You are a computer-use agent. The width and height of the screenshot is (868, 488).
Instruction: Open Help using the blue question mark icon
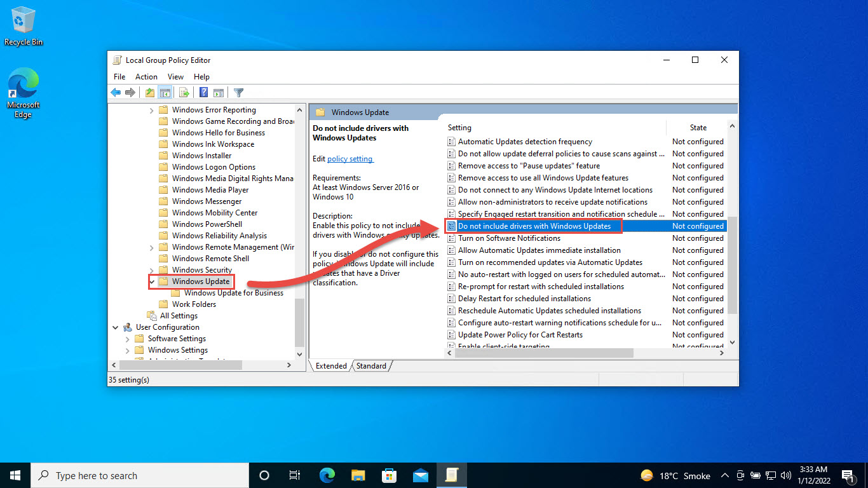203,92
